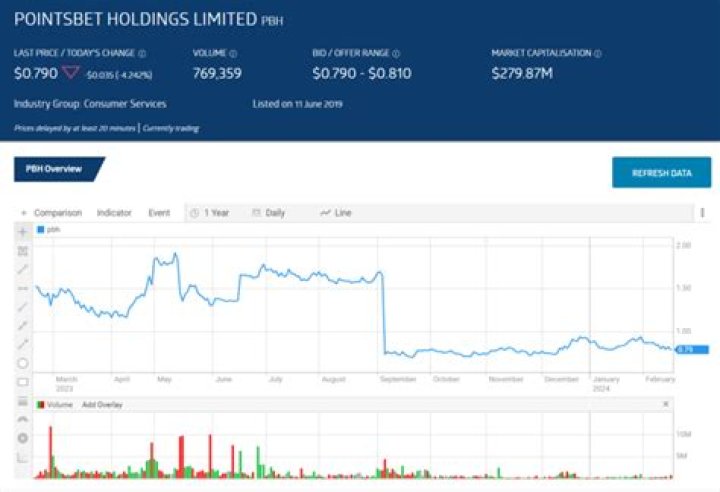This screenshot has height=492, width=720.
Task: Click the info icon beside Volume heading
Action: [x=233, y=54]
